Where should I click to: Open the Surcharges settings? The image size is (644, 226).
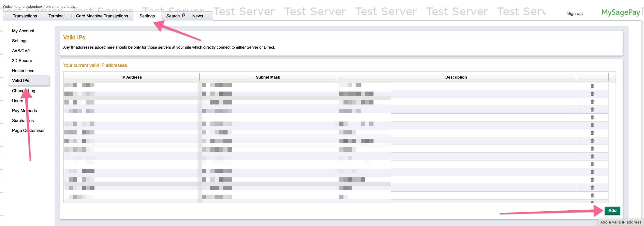(x=23, y=120)
